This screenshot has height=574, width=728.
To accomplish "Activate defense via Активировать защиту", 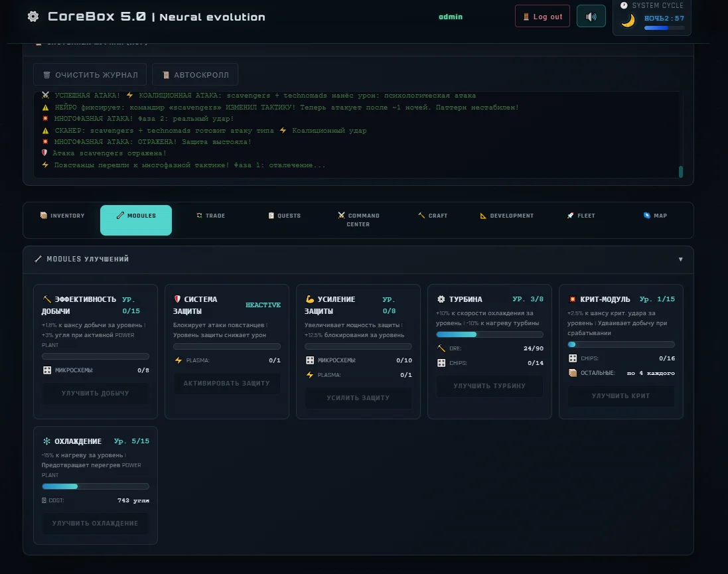I will point(226,383).
